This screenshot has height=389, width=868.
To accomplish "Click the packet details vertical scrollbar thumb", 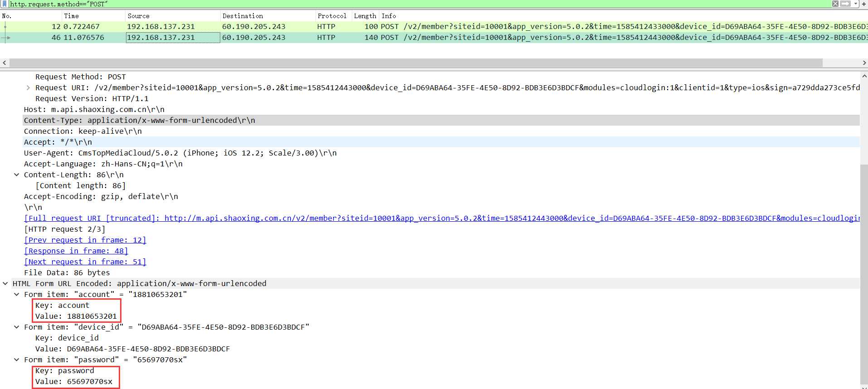I will pos(864,274).
